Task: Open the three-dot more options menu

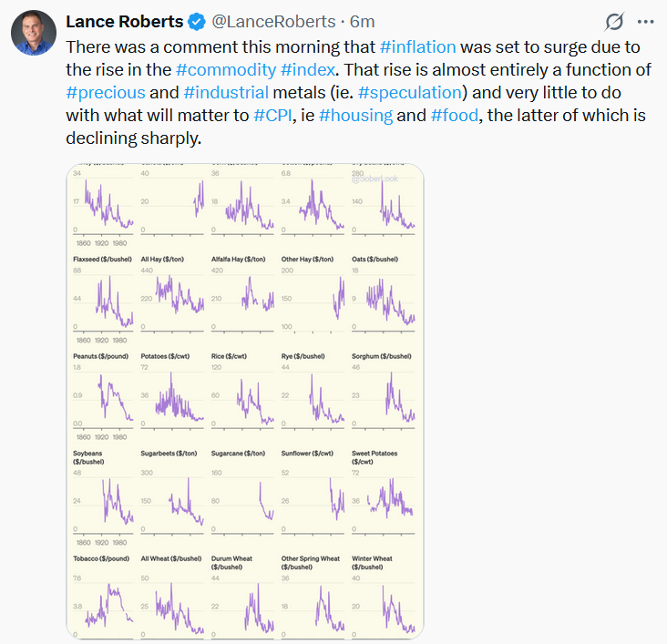Action: click(x=645, y=22)
